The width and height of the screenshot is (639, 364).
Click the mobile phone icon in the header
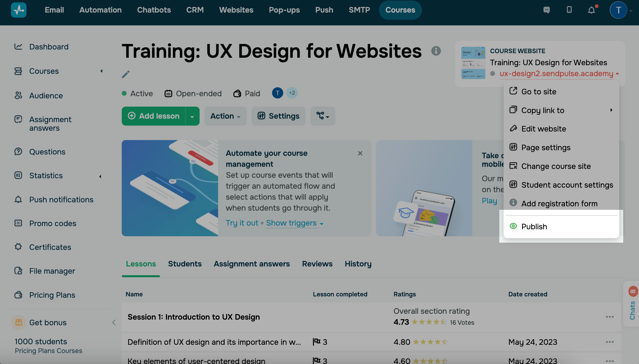pos(569,10)
